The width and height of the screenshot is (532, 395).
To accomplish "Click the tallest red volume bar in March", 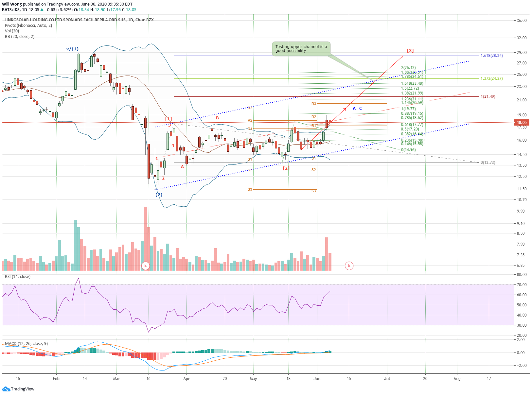I will pyautogui.click(x=146, y=239).
